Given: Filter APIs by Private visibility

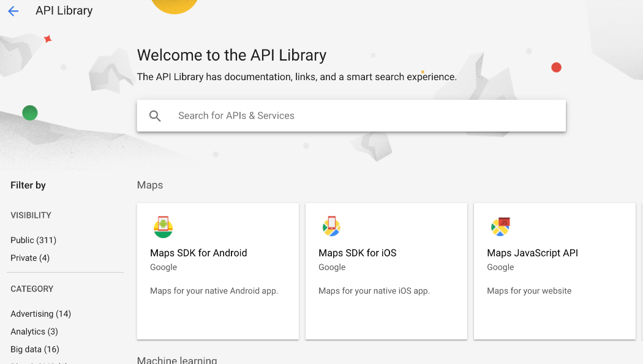Looking at the screenshot, I should pyautogui.click(x=30, y=258).
